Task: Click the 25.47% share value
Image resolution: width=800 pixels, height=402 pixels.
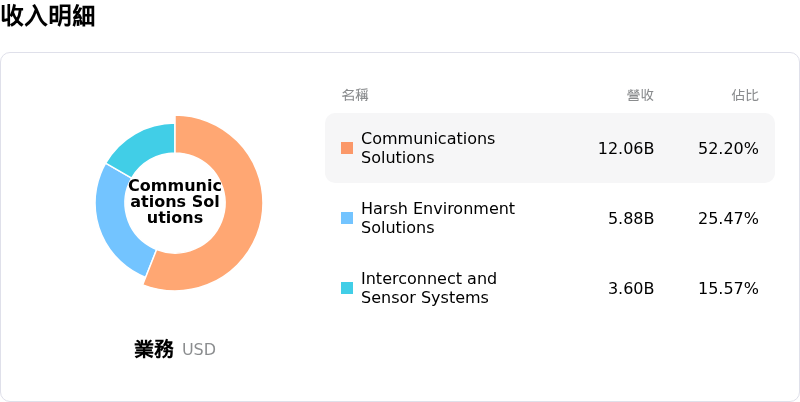Action: click(729, 218)
